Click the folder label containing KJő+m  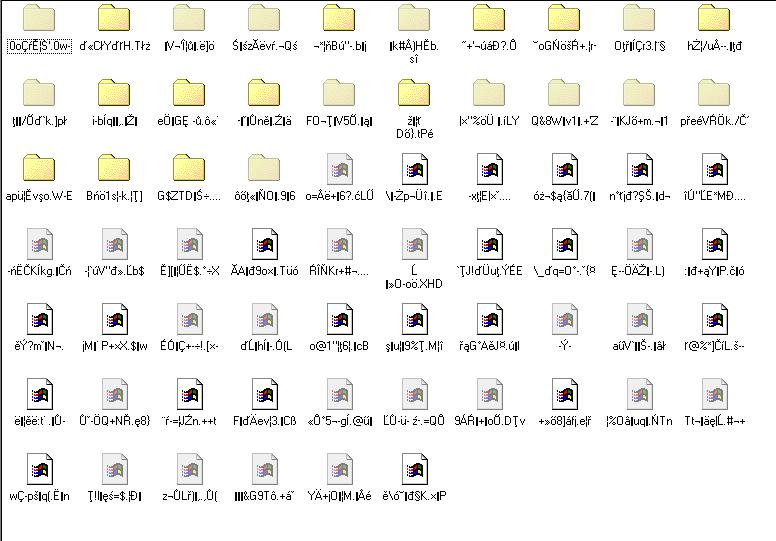click(x=639, y=121)
